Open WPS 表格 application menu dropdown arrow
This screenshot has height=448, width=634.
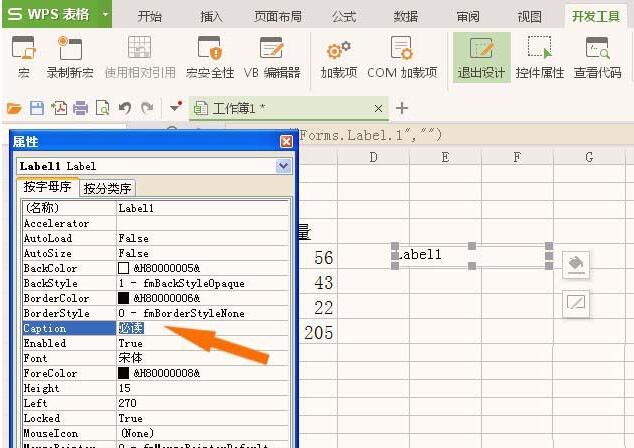tap(106, 14)
